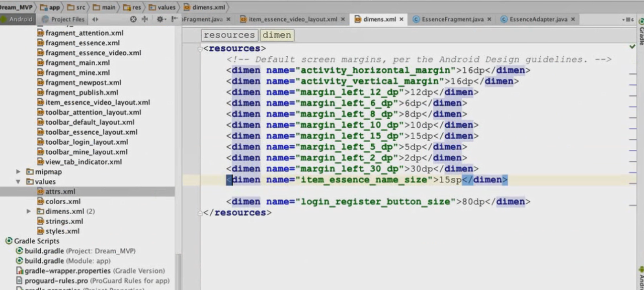Expand the mipmap folder
Screen dimensions: 644x290
click(19, 172)
